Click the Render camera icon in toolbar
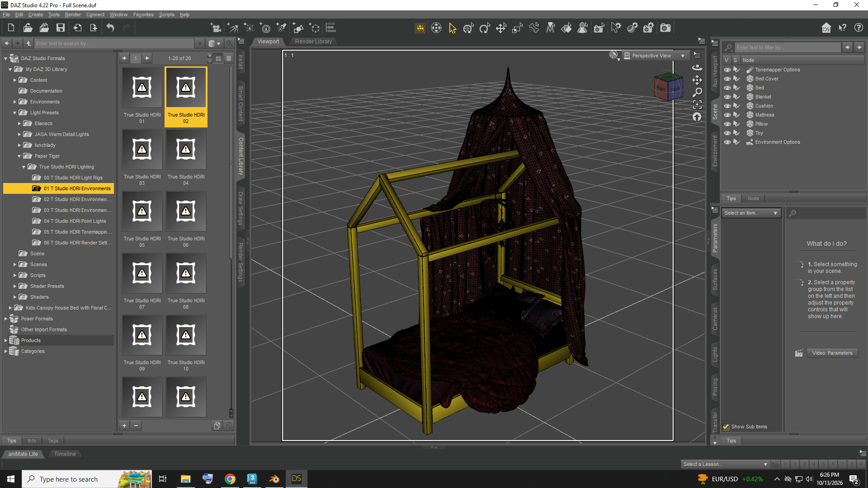This screenshot has height=488, width=868. pyautogui.click(x=665, y=28)
